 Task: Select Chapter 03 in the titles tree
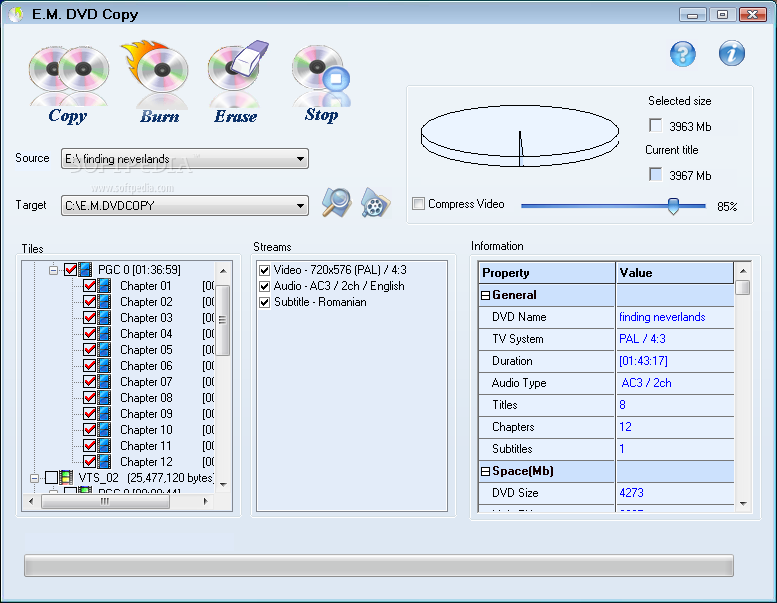pyautogui.click(x=146, y=318)
